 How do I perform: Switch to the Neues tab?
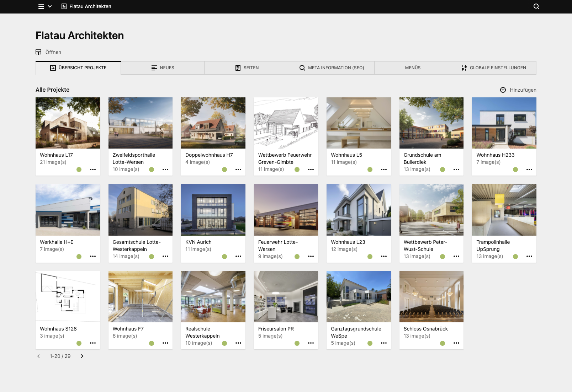point(163,68)
